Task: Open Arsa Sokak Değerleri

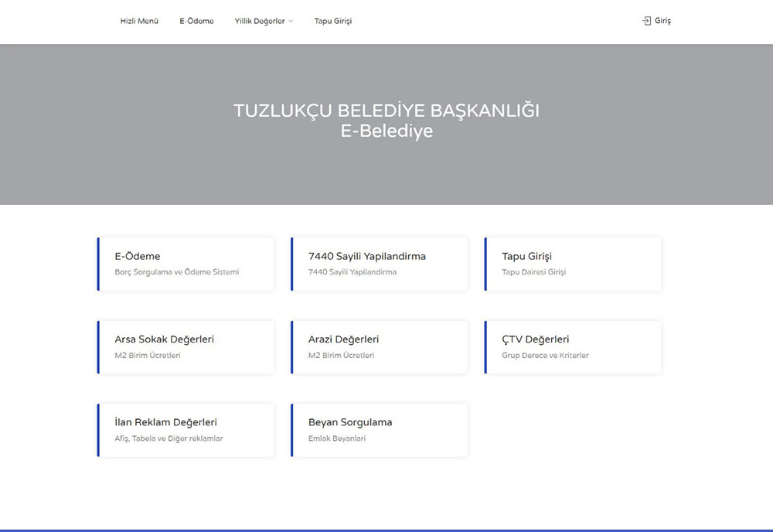Action: pos(186,346)
